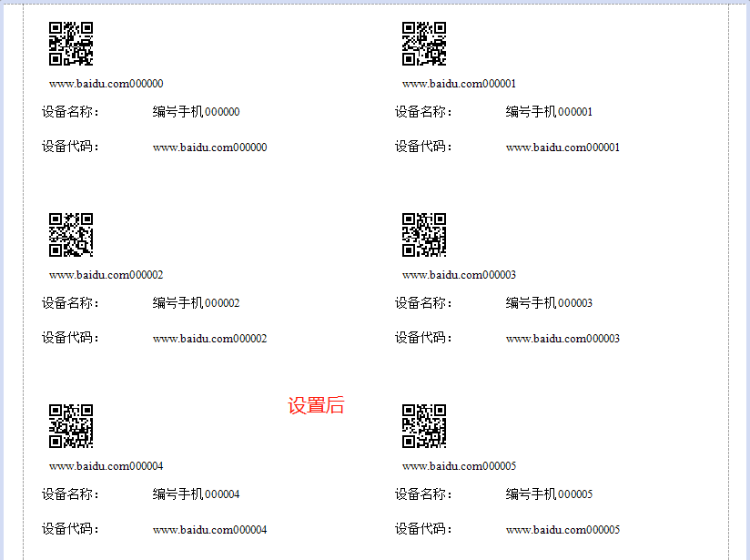
Task: Click device name value 编号手机000000
Action: point(196,111)
